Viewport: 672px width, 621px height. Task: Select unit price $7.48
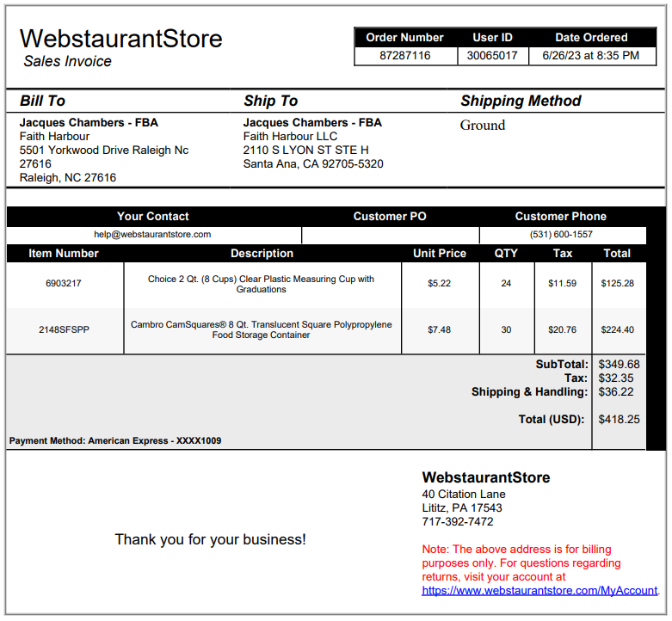click(x=440, y=329)
